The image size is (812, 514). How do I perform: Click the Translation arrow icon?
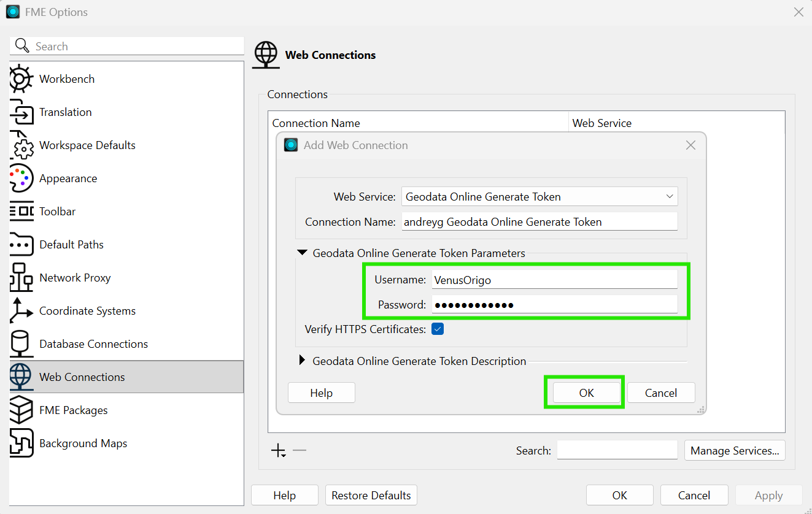point(21,112)
